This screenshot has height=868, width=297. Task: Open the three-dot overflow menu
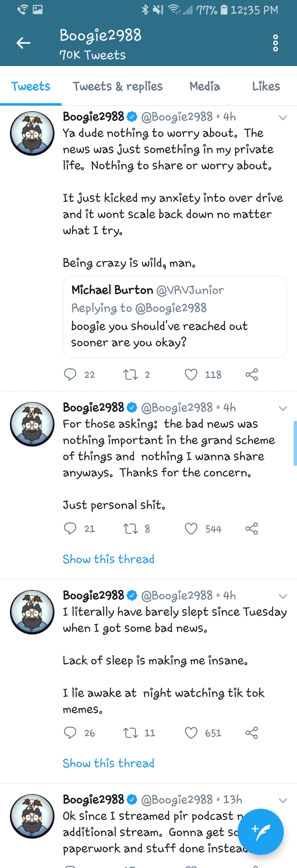[276, 43]
